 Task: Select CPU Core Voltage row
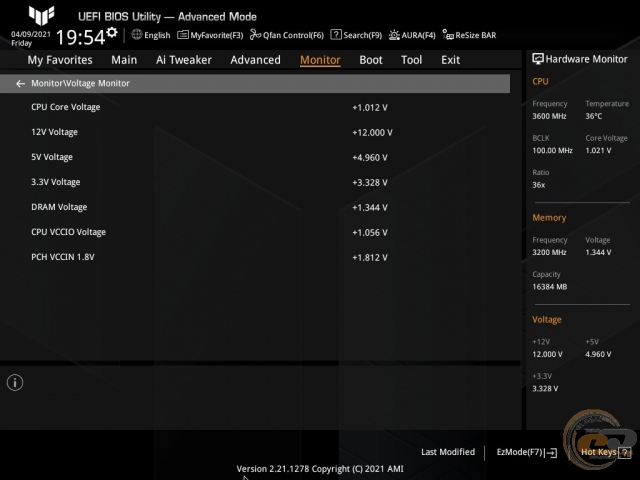coord(255,107)
